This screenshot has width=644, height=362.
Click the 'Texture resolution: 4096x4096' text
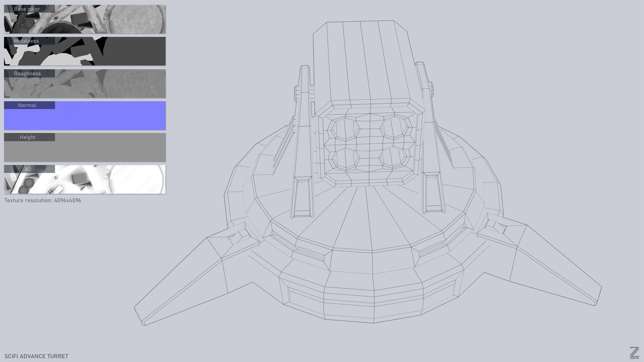click(42, 200)
